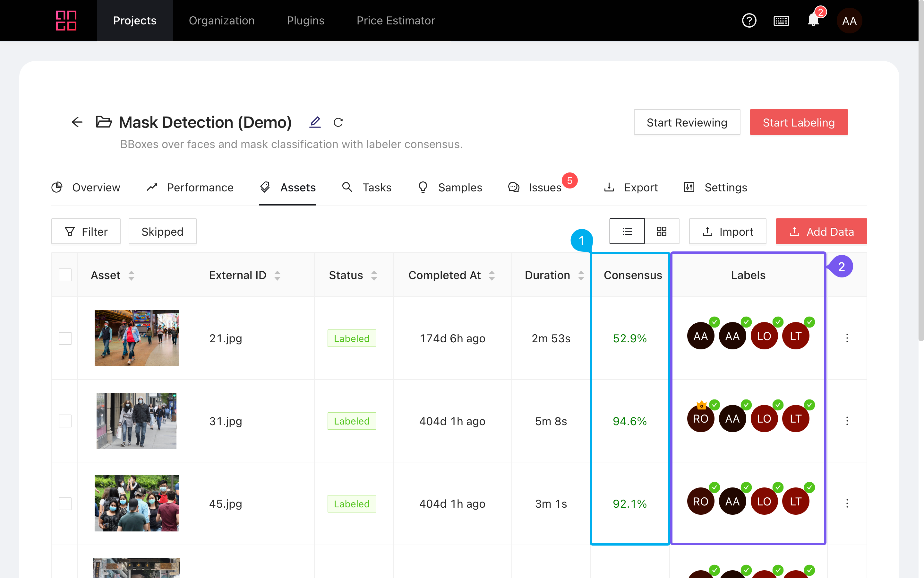Click the first AA labeler avatar on 21.jpg

tap(701, 336)
